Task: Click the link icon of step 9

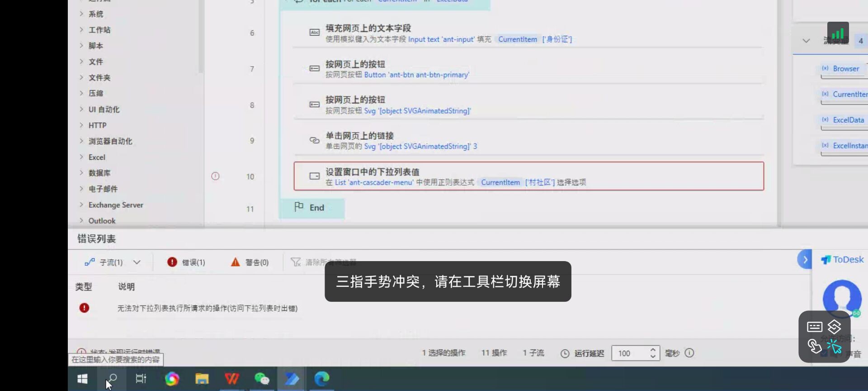Action: click(315, 140)
